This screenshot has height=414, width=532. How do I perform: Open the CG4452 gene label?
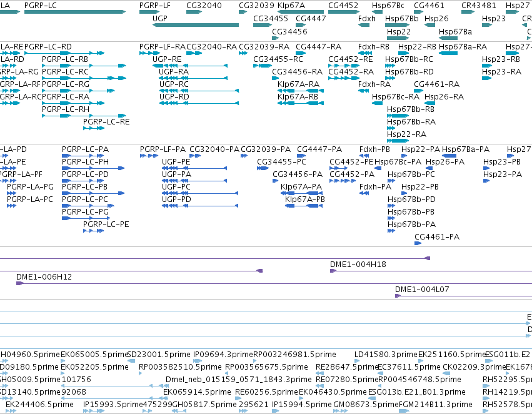click(x=343, y=6)
